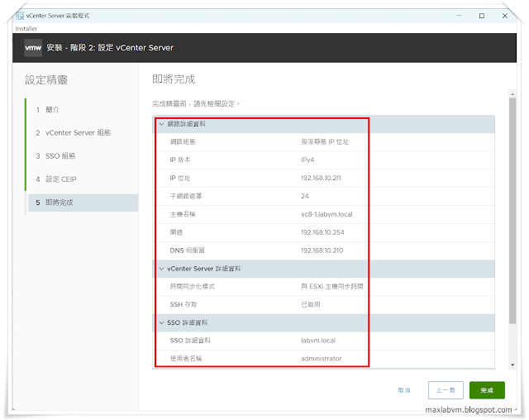This screenshot has height=420, width=529.
Task: Click the 與 ESXi 主機同步時間 value
Action: point(332,286)
